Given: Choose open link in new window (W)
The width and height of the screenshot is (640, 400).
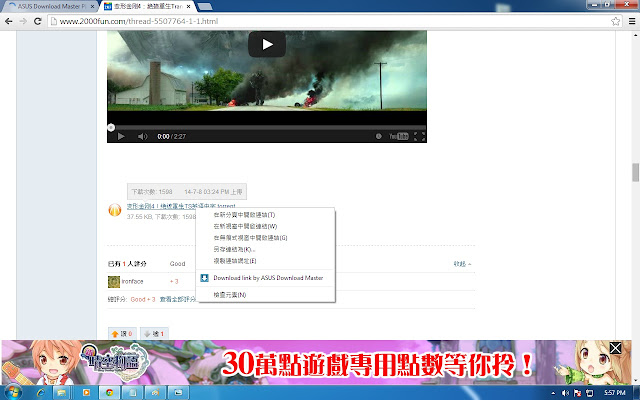Looking at the screenshot, I should [x=265, y=226].
